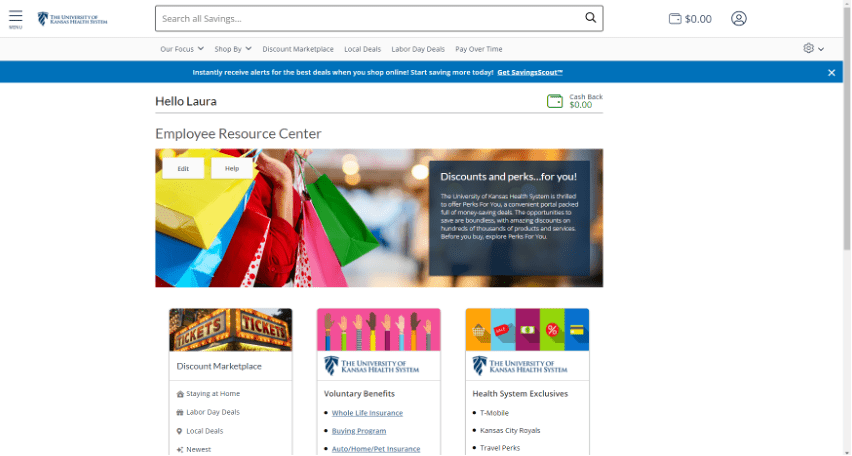
Task: Click the Cash Back wallet icon
Action: click(x=555, y=101)
